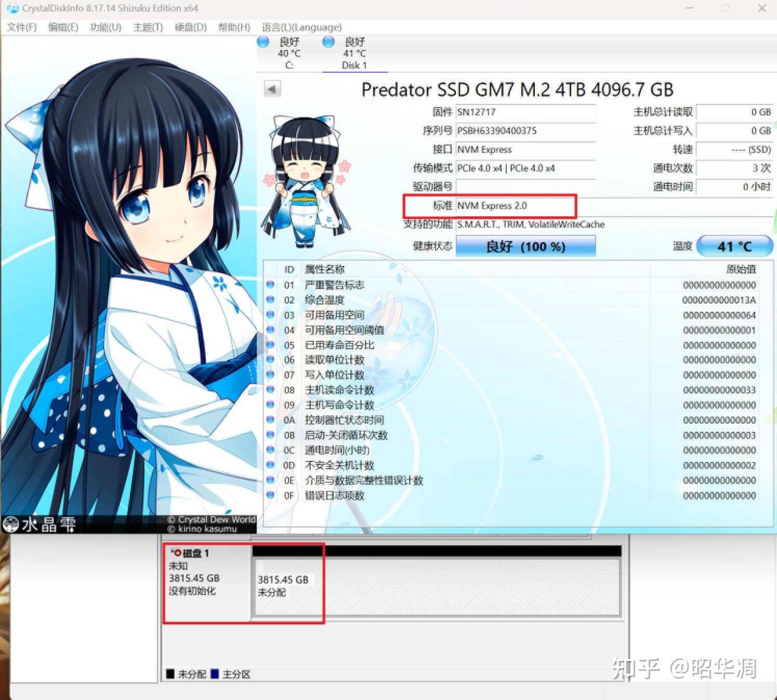This screenshot has height=700, width=777.
Task: Click the 主机总计读取 value field
Action: [x=735, y=112]
